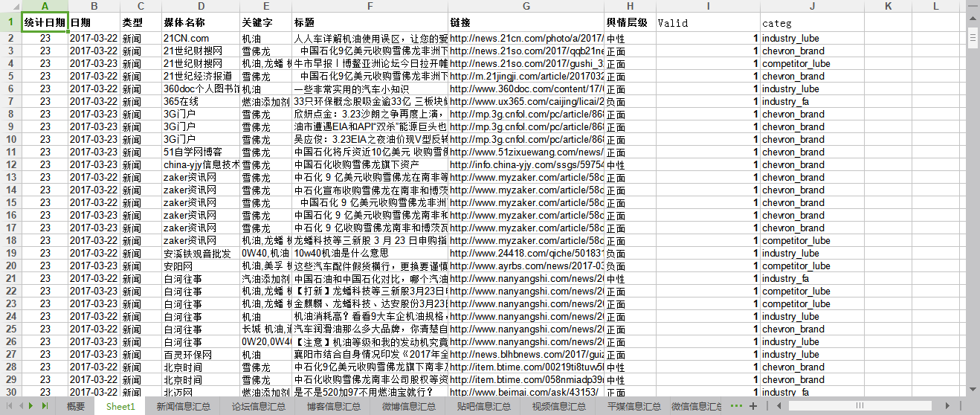
Task: Click the 标题 header cell
Action: [370, 22]
